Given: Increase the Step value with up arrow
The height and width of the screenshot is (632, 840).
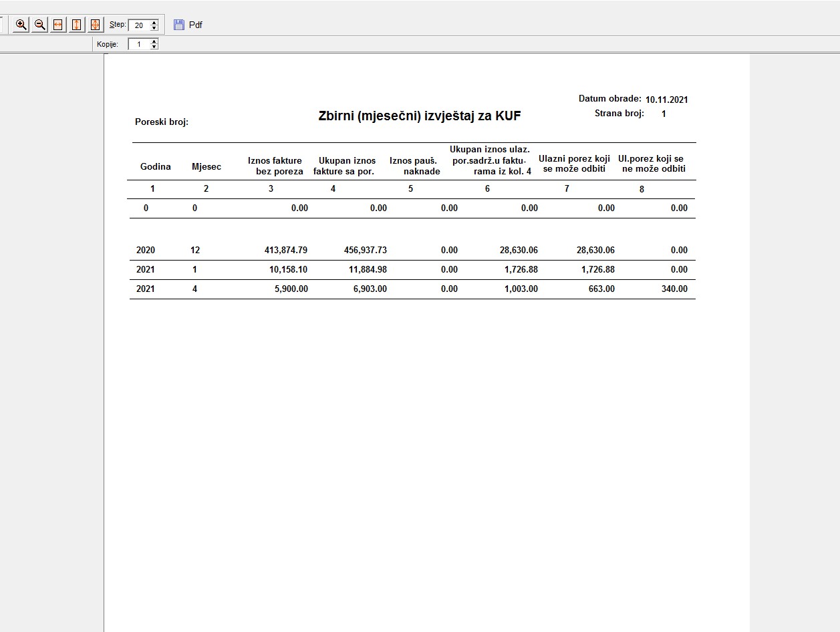Looking at the screenshot, I should click(x=154, y=22).
